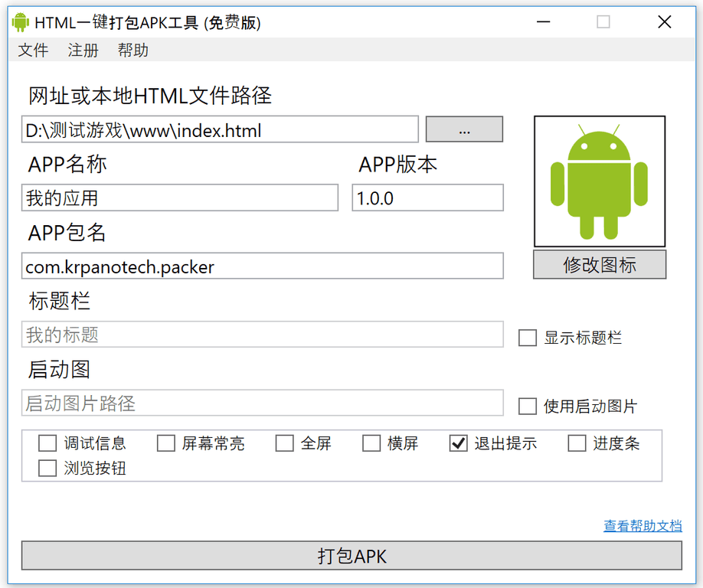
Task: Open the 帮助 menu
Action: tap(132, 51)
